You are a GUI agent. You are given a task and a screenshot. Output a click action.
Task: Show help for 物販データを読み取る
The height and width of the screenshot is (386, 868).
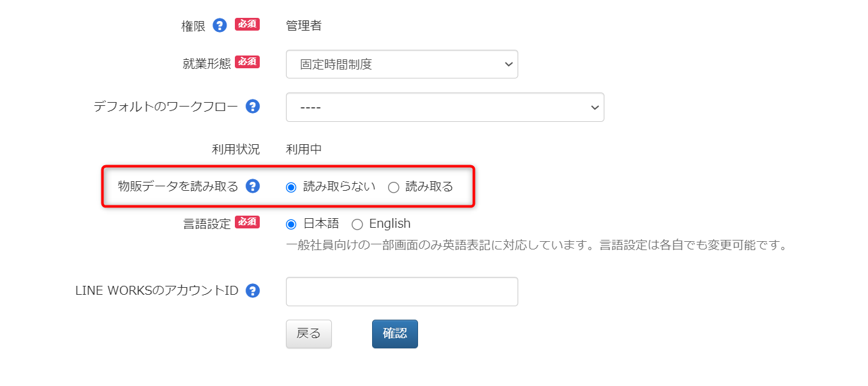click(x=253, y=186)
